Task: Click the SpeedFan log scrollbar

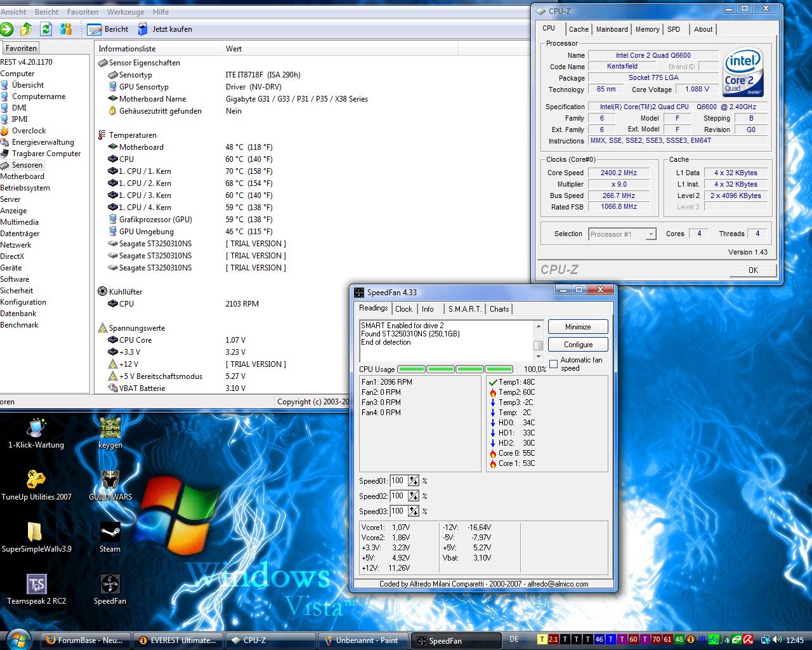Action: [x=538, y=340]
